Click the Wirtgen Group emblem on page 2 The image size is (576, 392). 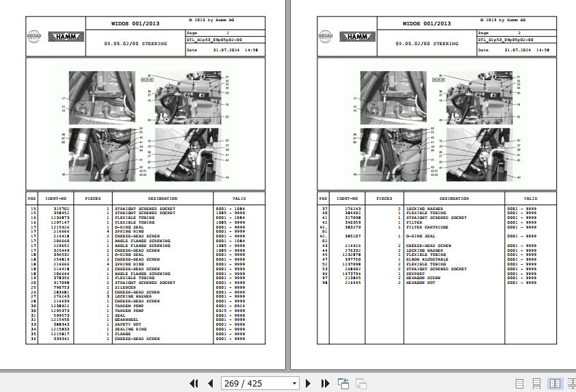(x=325, y=36)
